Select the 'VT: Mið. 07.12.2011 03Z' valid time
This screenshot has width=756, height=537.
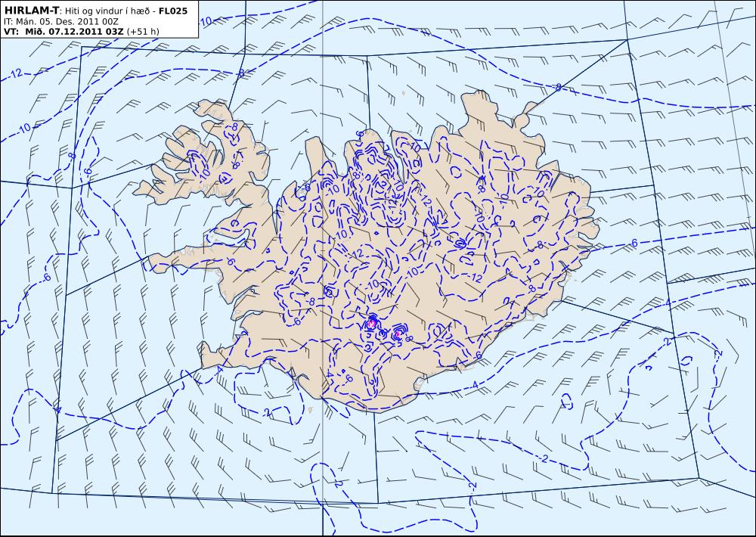[64, 32]
